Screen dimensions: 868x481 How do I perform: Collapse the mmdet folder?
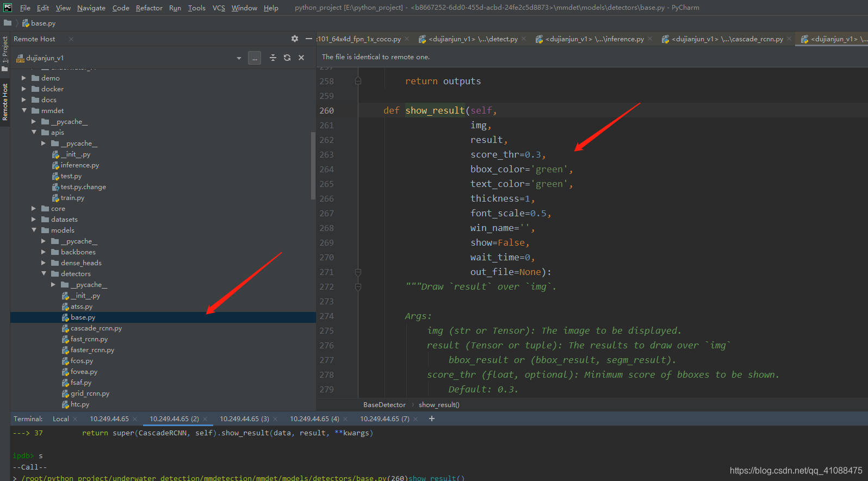point(24,110)
